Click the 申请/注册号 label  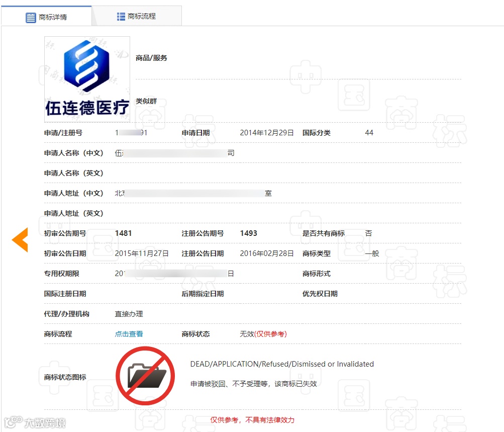tap(63, 133)
